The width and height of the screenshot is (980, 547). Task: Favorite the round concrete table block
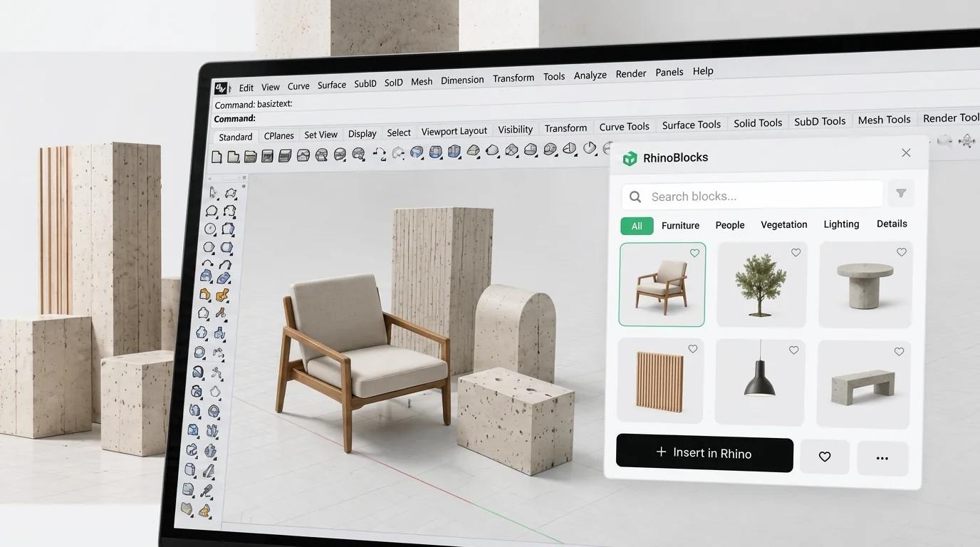[x=901, y=252]
